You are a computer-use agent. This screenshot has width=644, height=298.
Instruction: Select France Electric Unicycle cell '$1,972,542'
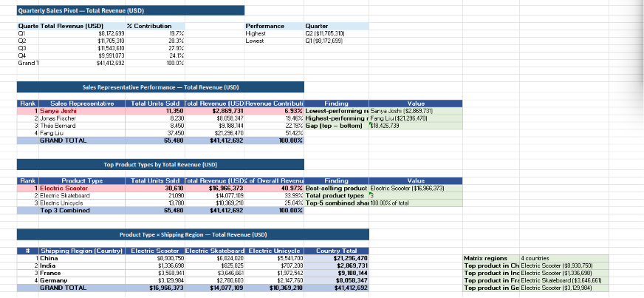point(274,274)
